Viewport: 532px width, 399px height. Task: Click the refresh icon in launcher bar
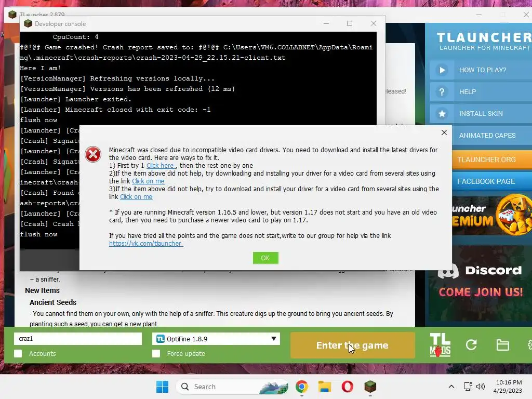pos(471,345)
